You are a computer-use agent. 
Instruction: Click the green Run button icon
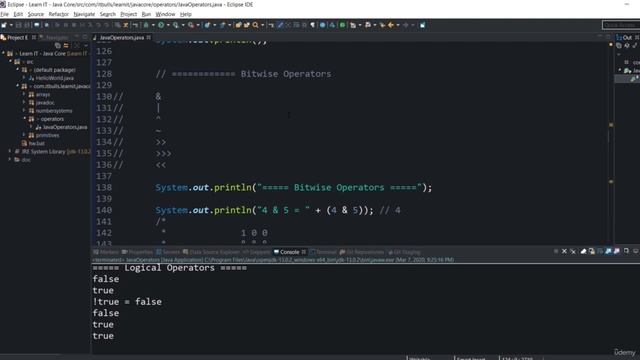point(161,25)
